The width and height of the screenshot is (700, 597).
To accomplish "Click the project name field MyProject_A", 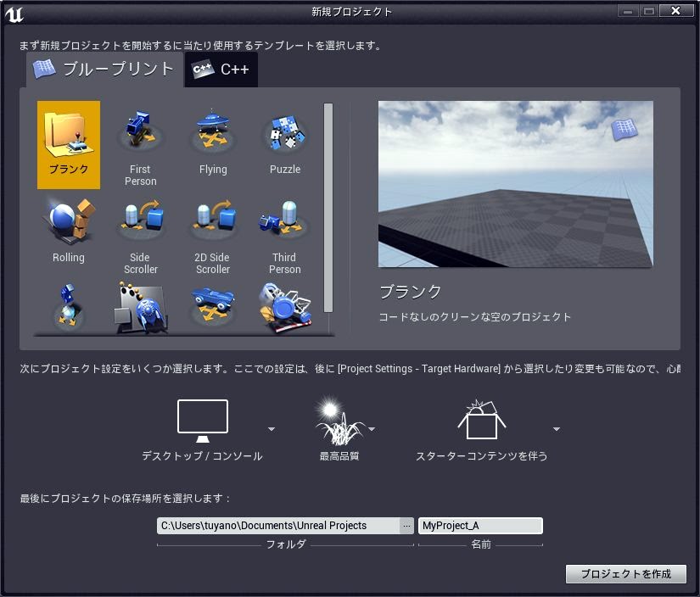I will (479, 526).
